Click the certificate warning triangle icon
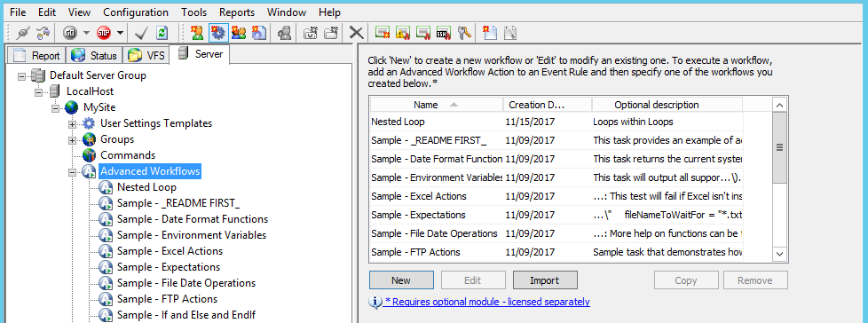The image size is (868, 323). (402, 33)
